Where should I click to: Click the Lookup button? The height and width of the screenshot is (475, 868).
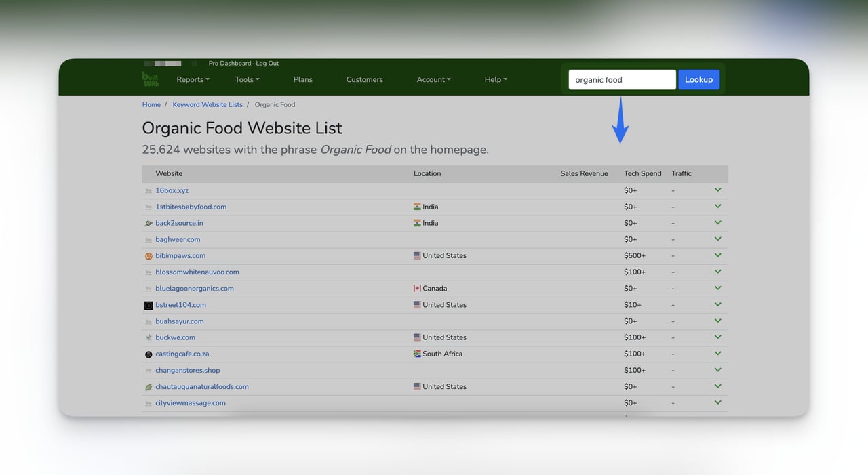(698, 79)
